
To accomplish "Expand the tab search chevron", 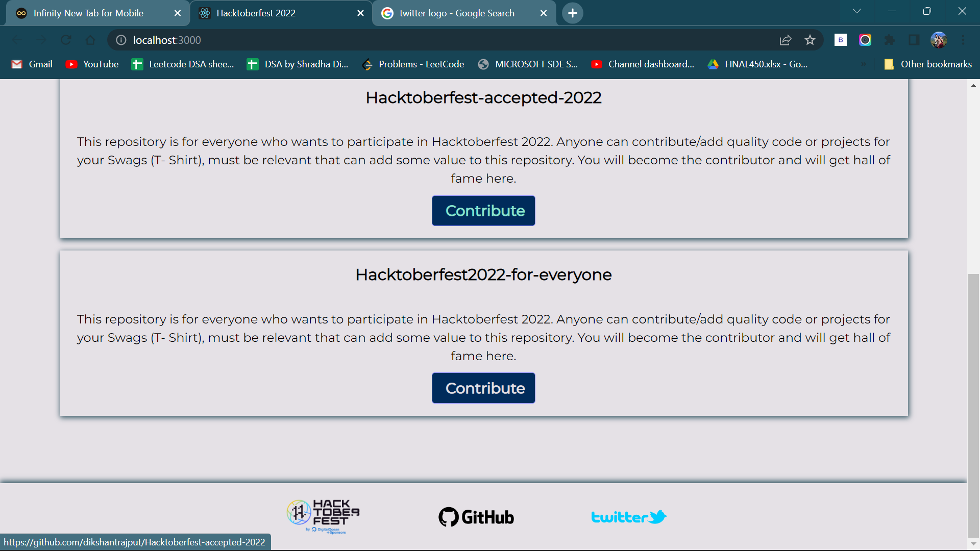I will point(857,11).
